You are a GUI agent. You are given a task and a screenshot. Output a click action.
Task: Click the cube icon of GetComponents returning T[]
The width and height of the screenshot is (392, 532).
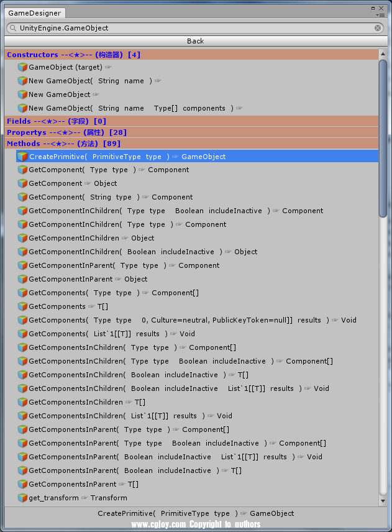coord(22,306)
